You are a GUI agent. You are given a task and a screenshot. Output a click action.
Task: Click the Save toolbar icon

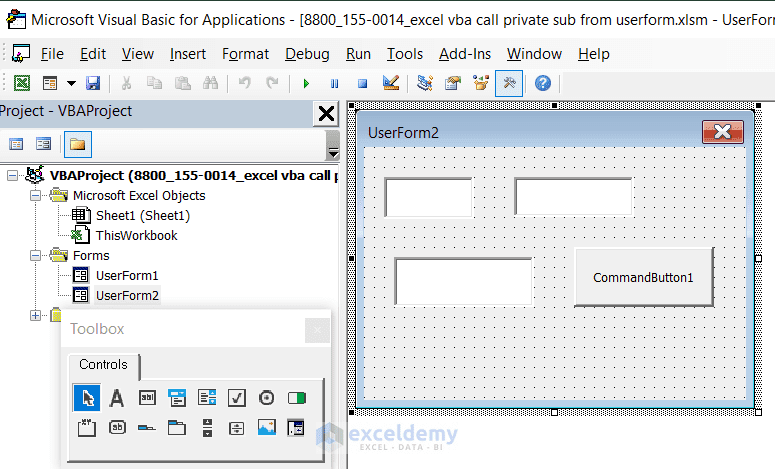click(93, 83)
